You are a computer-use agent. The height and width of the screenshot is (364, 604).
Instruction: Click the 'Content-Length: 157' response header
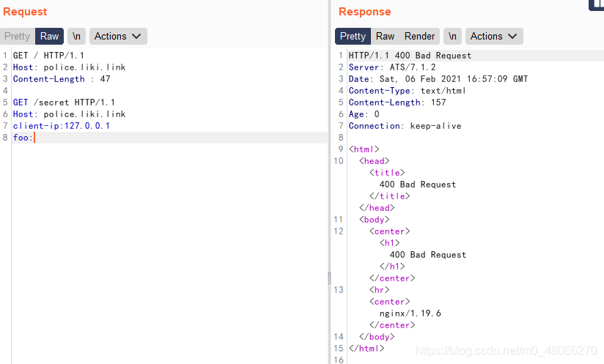point(397,103)
